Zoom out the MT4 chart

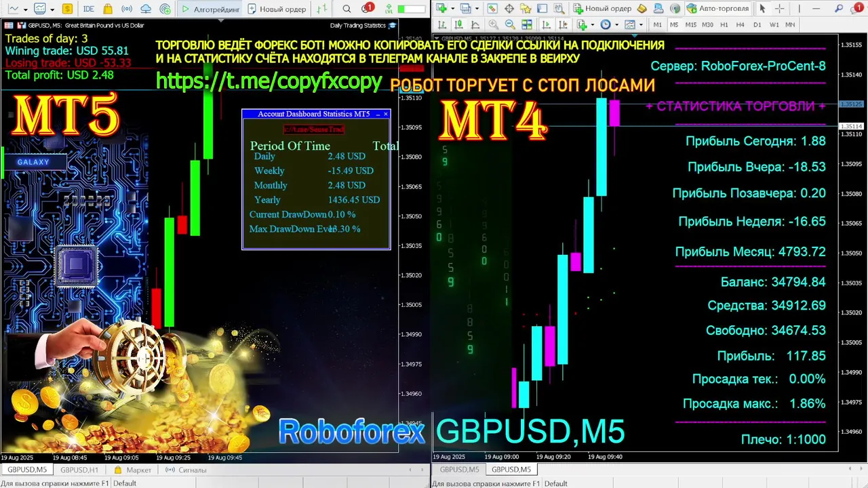510,24
